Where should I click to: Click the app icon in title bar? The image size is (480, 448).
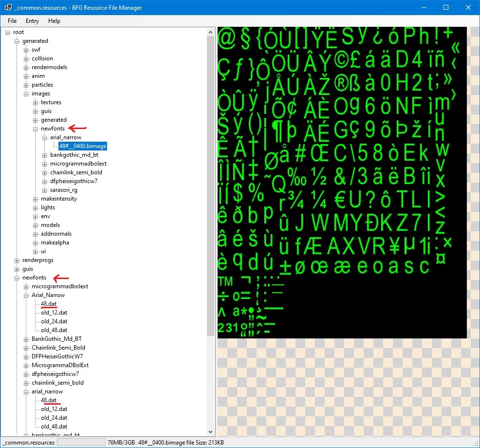[x=8, y=7]
